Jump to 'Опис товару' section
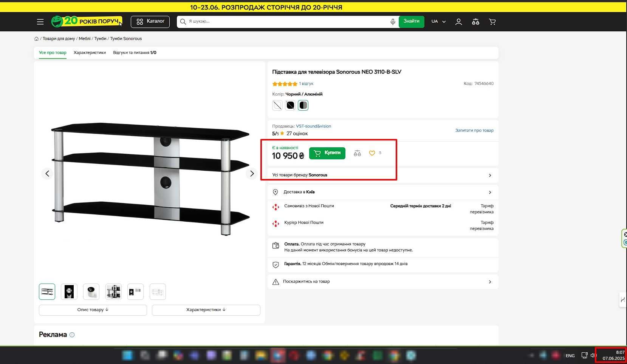Screen dimensions: 627x364 click(93, 310)
